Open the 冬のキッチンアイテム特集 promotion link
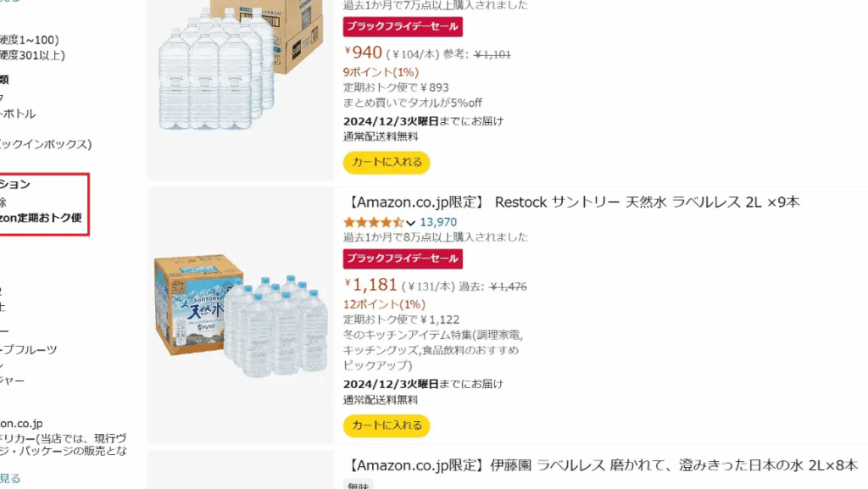This screenshot has height=489, width=868. pyautogui.click(x=434, y=335)
